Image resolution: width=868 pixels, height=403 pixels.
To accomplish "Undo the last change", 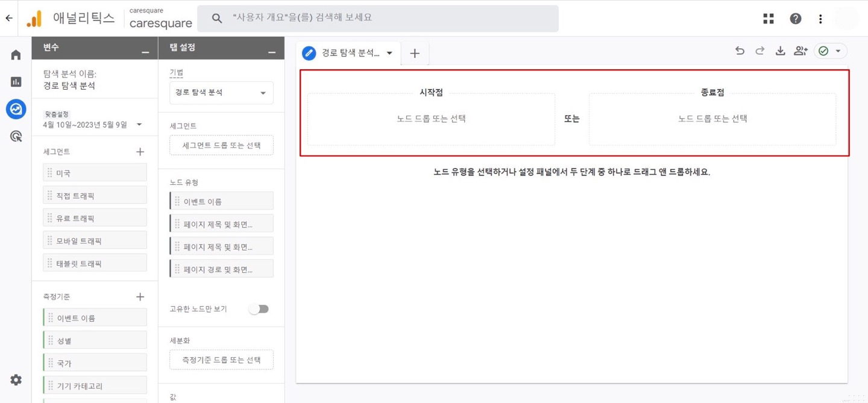I will pos(740,51).
